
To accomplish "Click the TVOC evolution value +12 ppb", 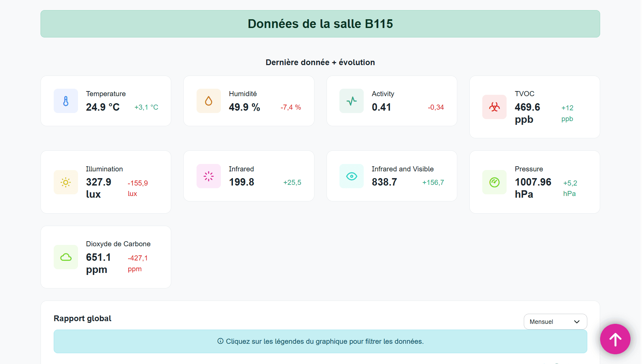I will pyautogui.click(x=567, y=113).
